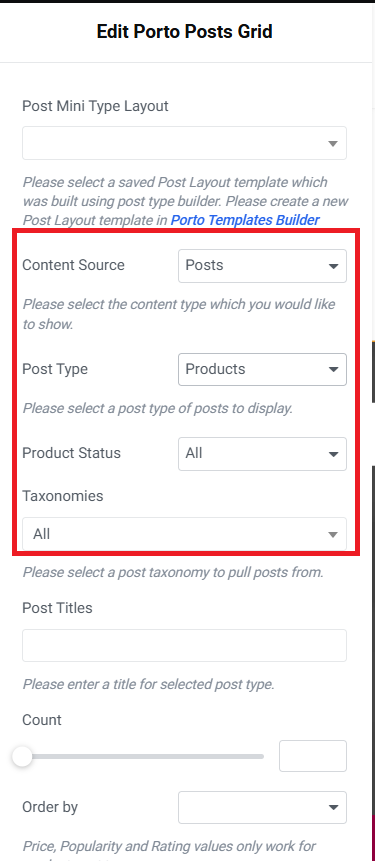Click the Count label text

pos(42,720)
